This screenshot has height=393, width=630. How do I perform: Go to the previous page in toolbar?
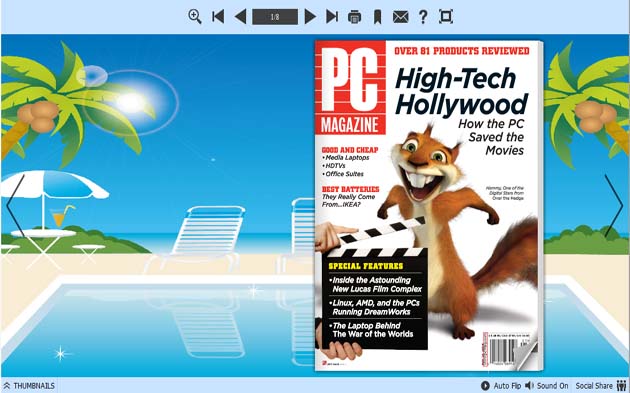pos(240,17)
